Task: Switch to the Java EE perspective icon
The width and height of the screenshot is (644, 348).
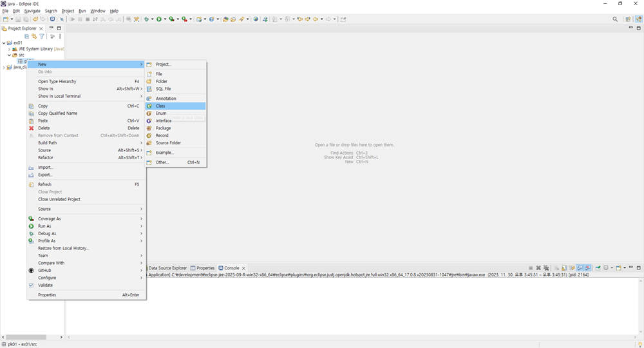Action: pos(638,19)
